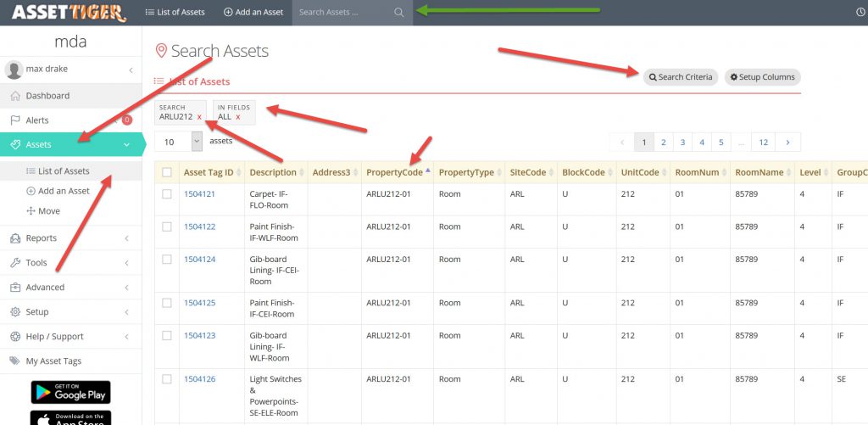Check the box for asset 1504121
Viewport: 868px width, 425px height.
click(167, 194)
